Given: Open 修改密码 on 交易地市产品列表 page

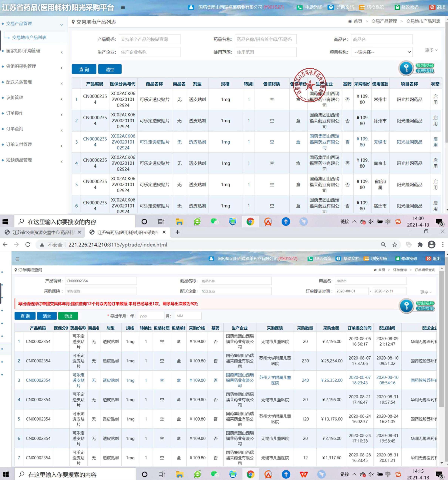Looking at the screenshot, I should click(x=407, y=7).
